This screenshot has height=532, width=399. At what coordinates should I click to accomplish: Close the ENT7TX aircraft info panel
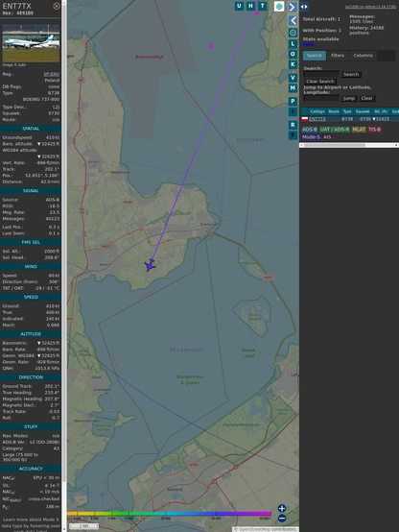tap(57, 6)
